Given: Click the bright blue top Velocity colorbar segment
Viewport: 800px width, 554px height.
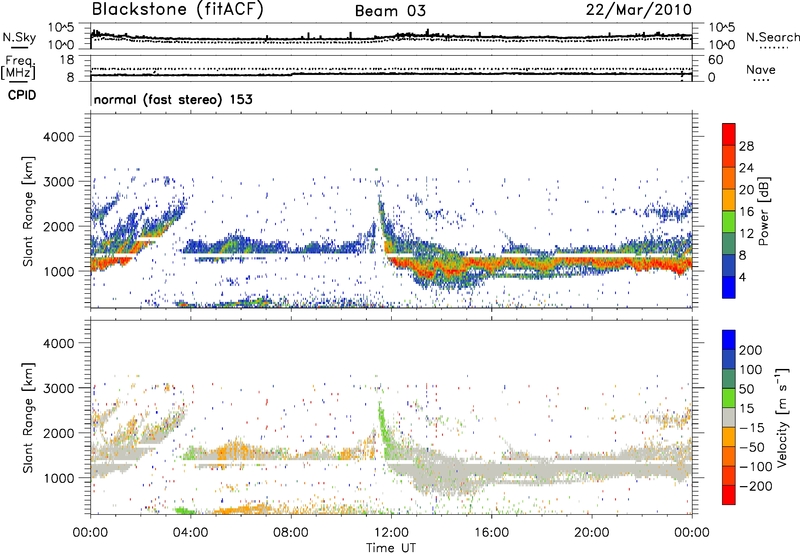Looking at the screenshot, I should (x=729, y=340).
